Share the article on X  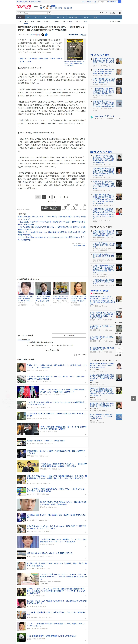(x=43, y=35)
